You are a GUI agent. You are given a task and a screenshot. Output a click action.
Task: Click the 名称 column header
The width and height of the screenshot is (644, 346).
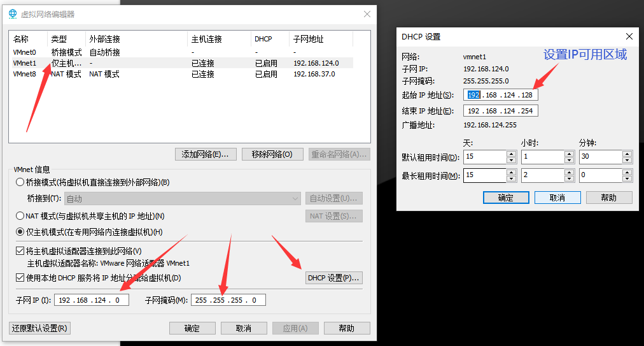coord(29,39)
